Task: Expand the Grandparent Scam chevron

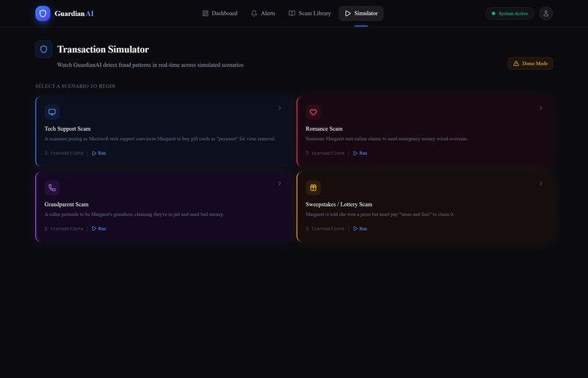Action: (x=279, y=184)
